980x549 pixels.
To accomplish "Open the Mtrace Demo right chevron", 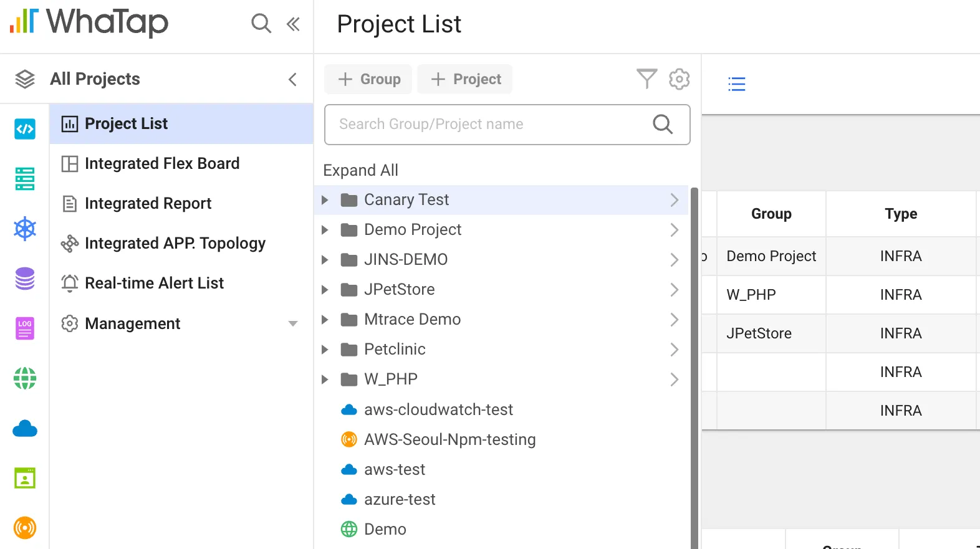I will [x=674, y=320].
